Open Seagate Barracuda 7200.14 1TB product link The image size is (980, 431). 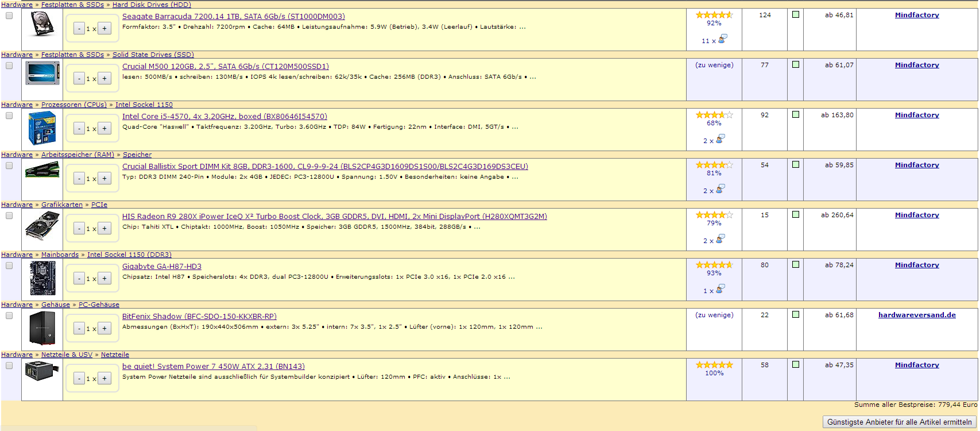pos(234,17)
